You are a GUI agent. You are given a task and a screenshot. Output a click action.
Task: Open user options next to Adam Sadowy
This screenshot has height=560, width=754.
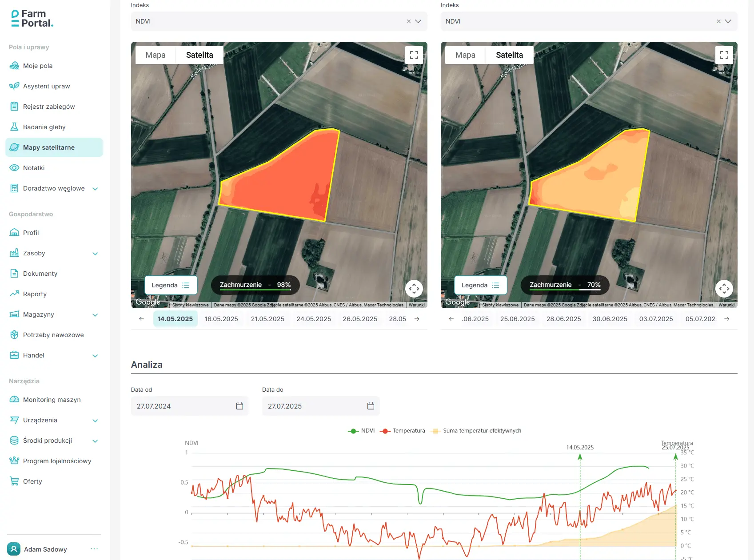click(x=94, y=549)
